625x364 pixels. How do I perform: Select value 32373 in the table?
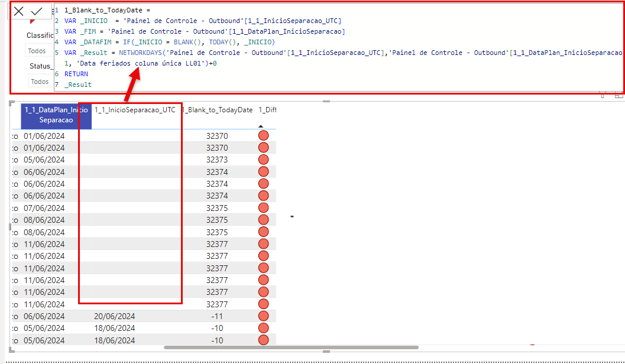pyautogui.click(x=217, y=160)
